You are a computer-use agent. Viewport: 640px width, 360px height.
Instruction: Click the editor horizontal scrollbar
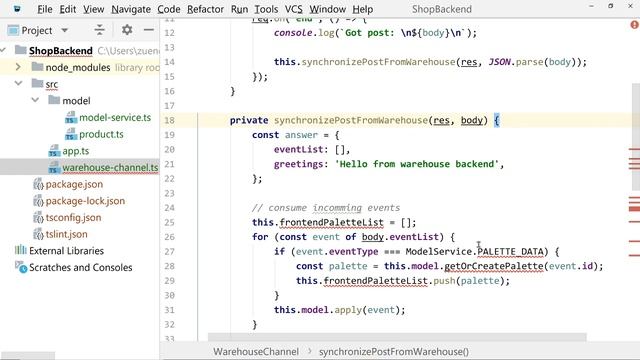click(397, 337)
